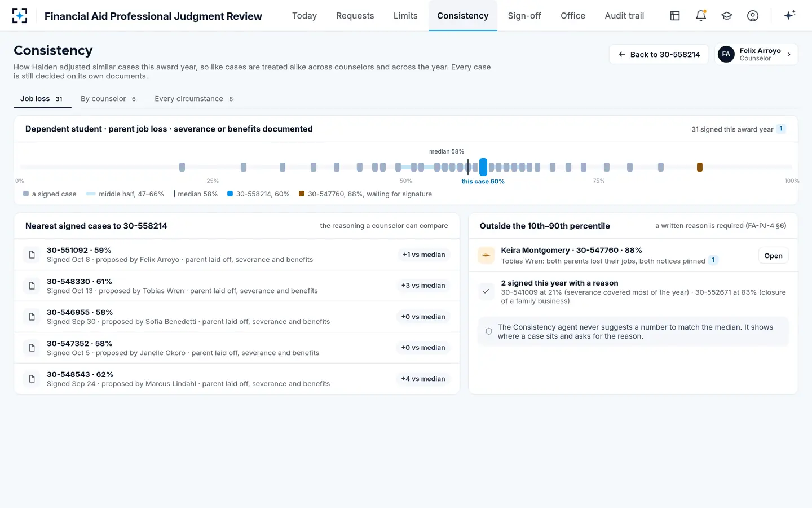
Task: Click the '2 signed this year with a reason' entry
Action: (x=633, y=292)
